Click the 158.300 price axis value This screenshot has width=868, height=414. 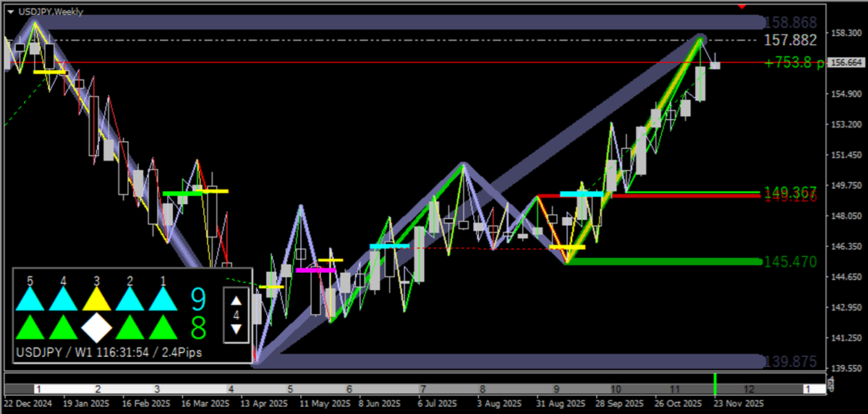[x=848, y=33]
